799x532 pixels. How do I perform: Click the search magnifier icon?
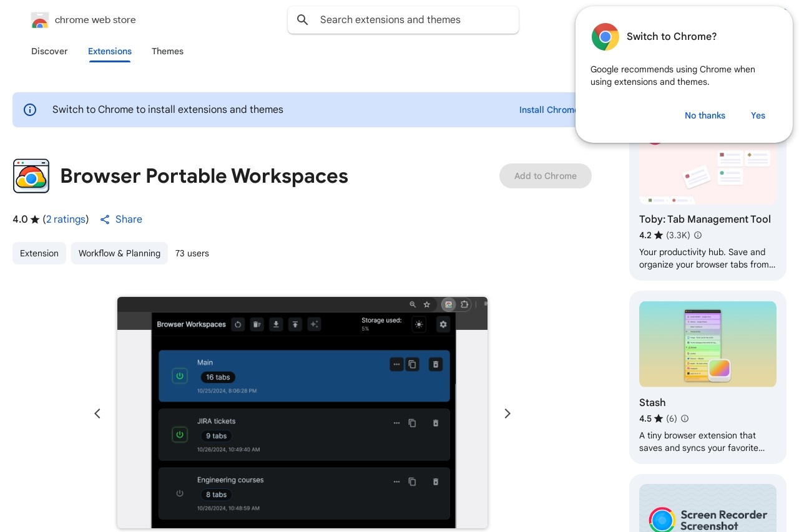(x=303, y=20)
